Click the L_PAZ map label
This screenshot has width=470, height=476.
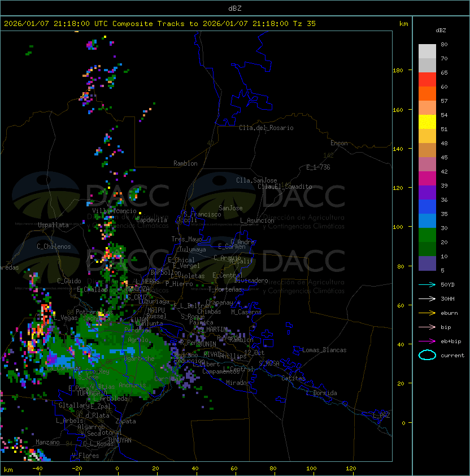(381, 416)
